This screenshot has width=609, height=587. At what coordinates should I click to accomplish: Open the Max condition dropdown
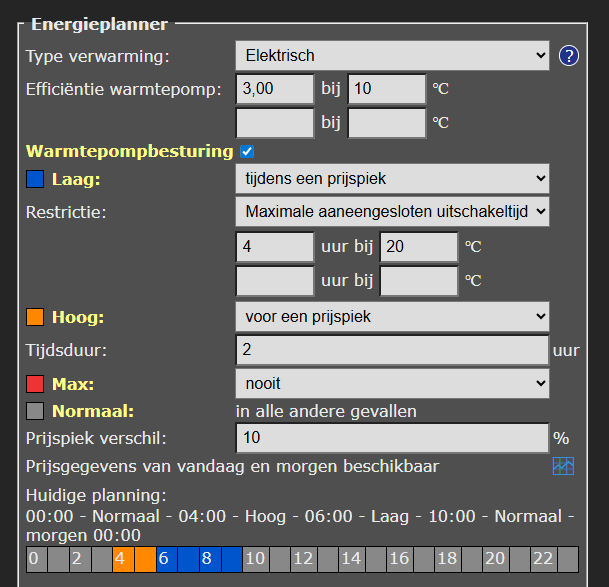[x=392, y=382]
